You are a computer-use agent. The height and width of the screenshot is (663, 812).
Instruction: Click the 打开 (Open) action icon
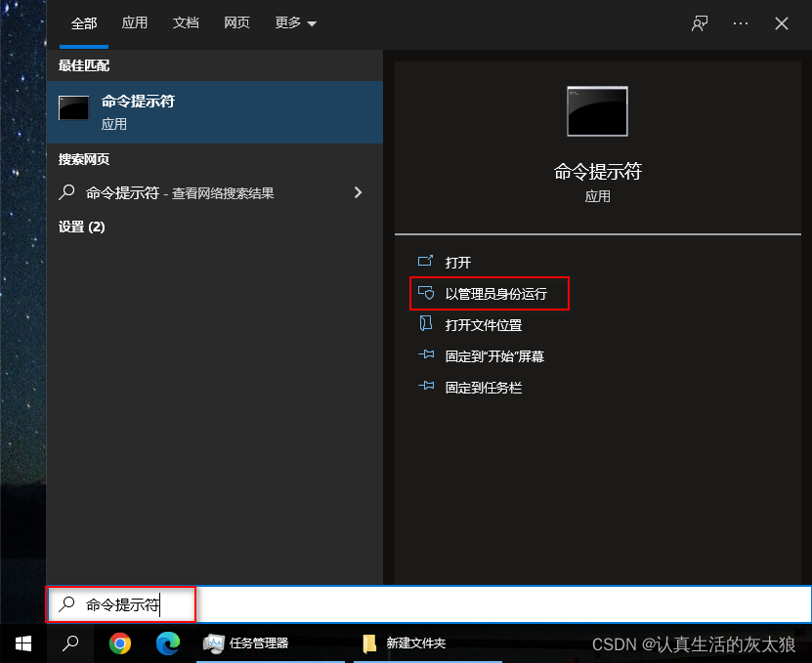click(425, 262)
